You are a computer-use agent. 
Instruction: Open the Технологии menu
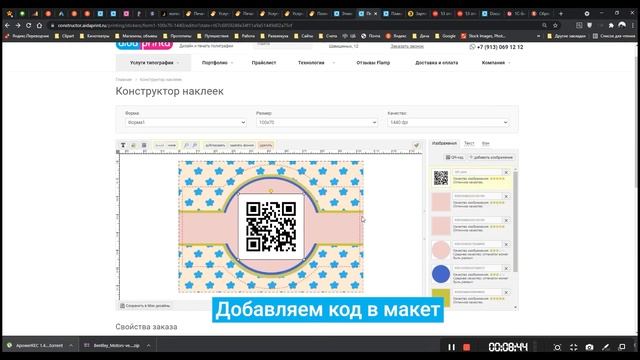pos(314,63)
